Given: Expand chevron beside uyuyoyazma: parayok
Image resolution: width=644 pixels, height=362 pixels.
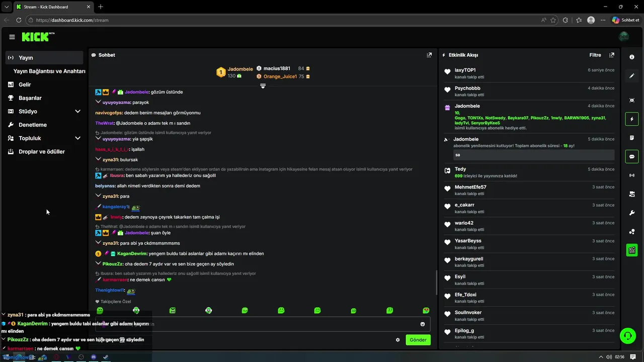Looking at the screenshot, I should [x=98, y=102].
